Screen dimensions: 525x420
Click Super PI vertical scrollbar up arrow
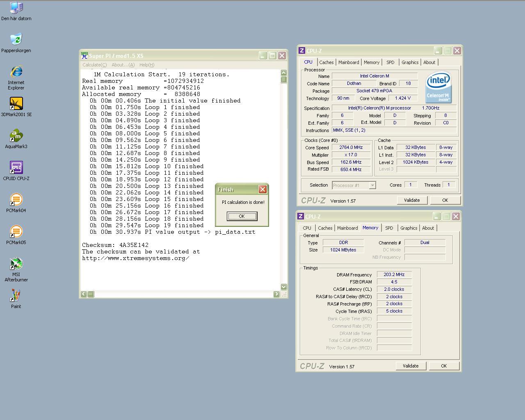[x=283, y=73]
